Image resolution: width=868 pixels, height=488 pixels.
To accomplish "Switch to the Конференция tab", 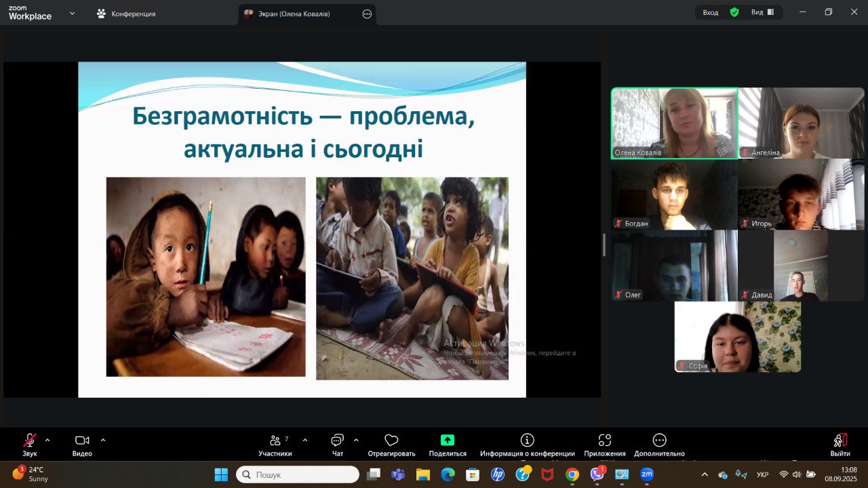I will 133,14.
